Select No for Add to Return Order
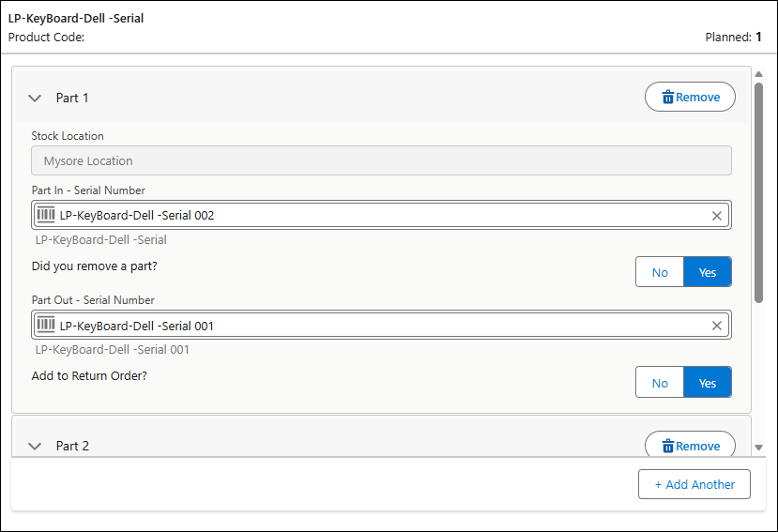Image resolution: width=778 pixels, height=532 pixels. tap(660, 382)
